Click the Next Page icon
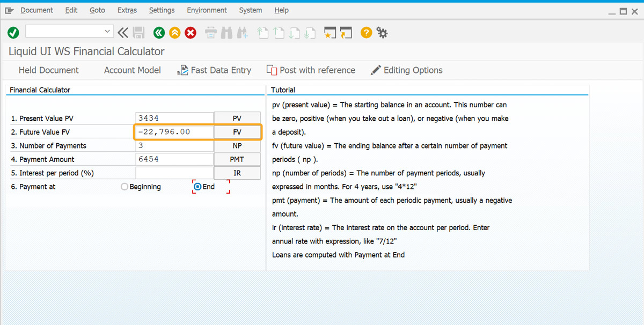Screen dimensions: 644x325 (x=294, y=33)
